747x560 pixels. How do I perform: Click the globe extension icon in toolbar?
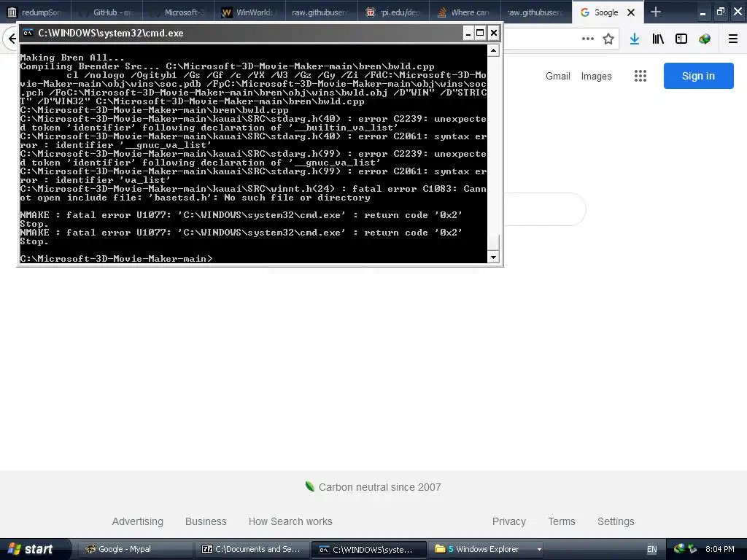point(705,39)
